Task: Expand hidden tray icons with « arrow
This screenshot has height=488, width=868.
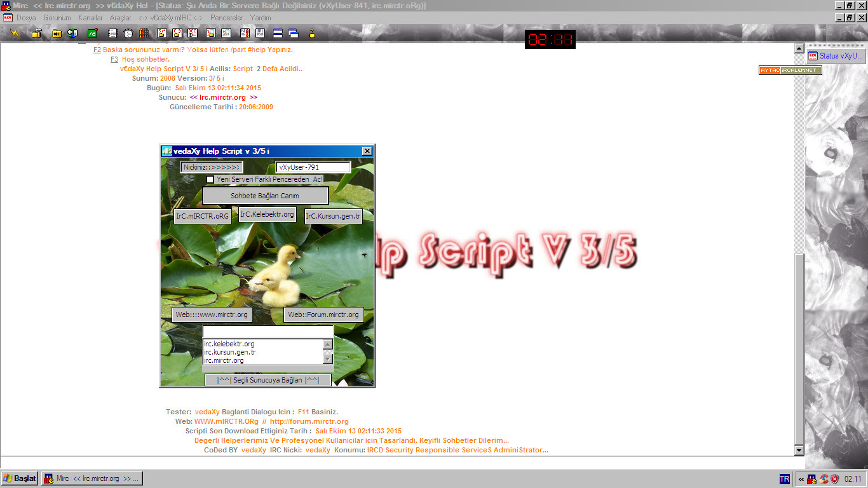Action: pos(801,479)
